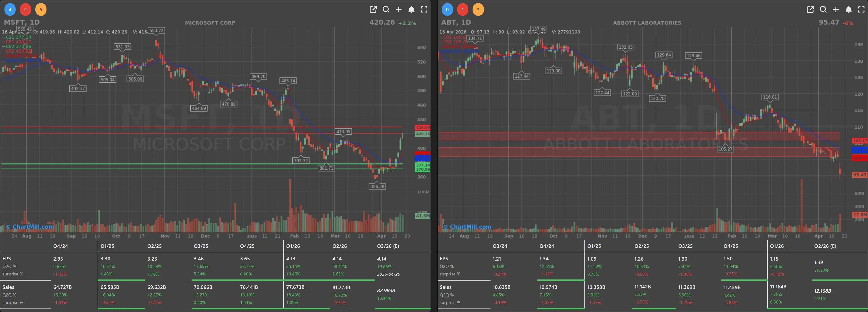Click ABT sales surprise -3.88%
This screenshot has height=312, width=868.
click(730, 303)
